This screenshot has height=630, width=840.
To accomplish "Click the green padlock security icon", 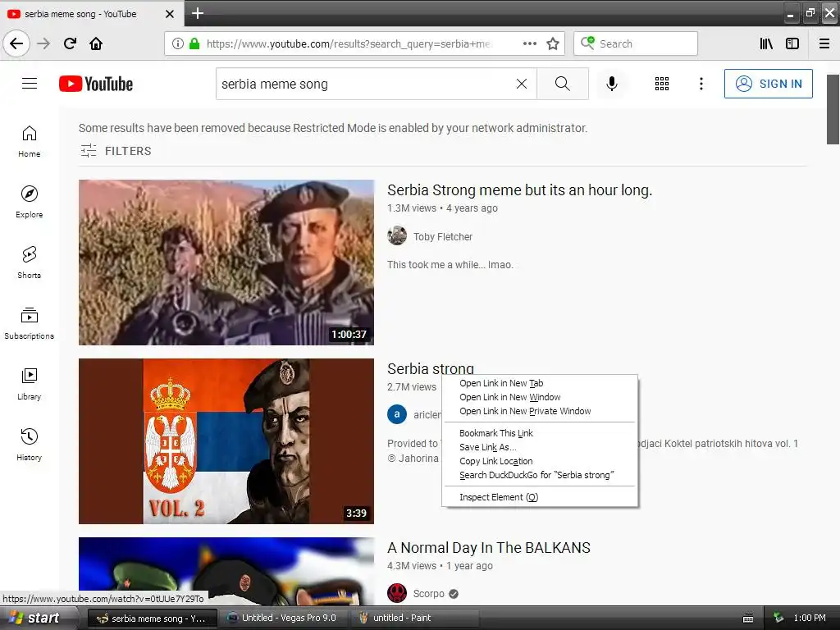I will 194,43.
